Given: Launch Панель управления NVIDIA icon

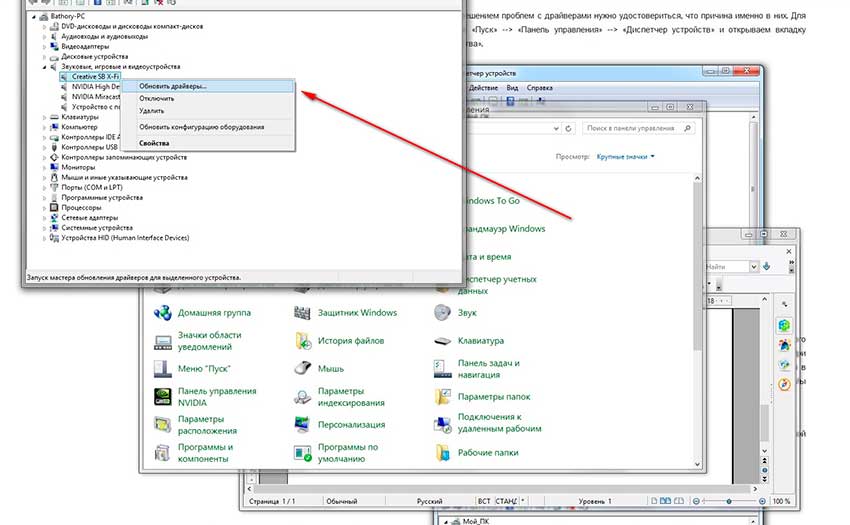Looking at the screenshot, I should point(163,397).
